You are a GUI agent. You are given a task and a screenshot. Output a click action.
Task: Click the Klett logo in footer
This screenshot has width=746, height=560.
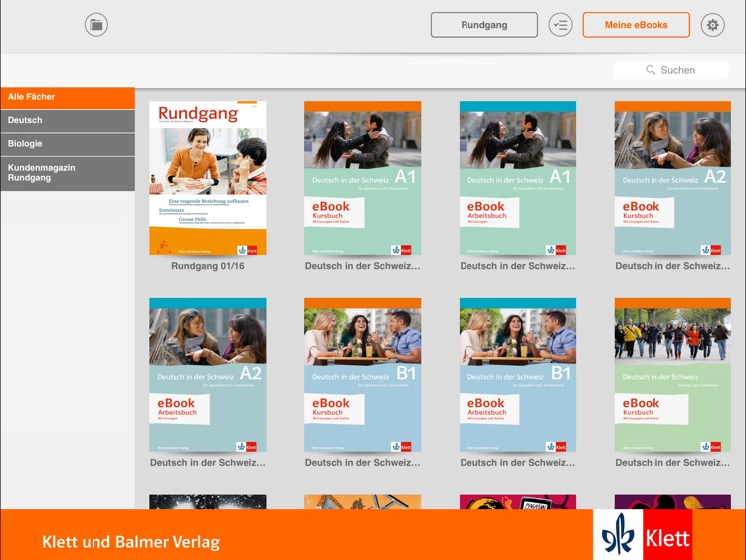643,535
